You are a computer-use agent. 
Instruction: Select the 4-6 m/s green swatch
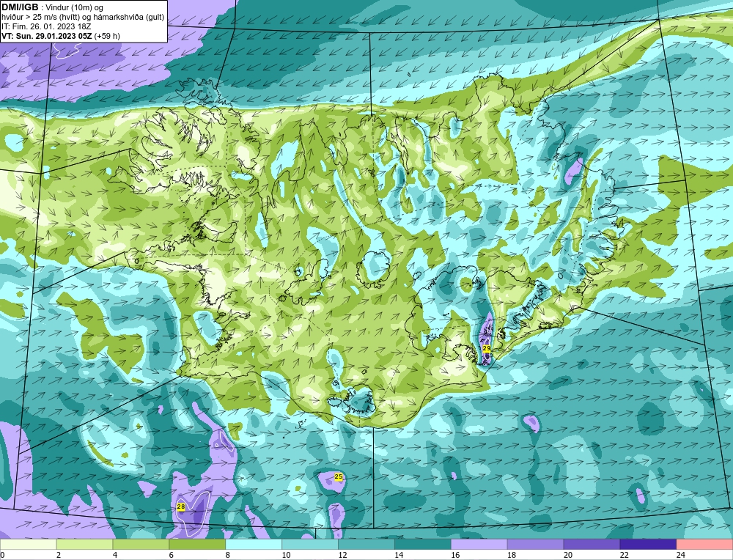[x=141, y=545]
